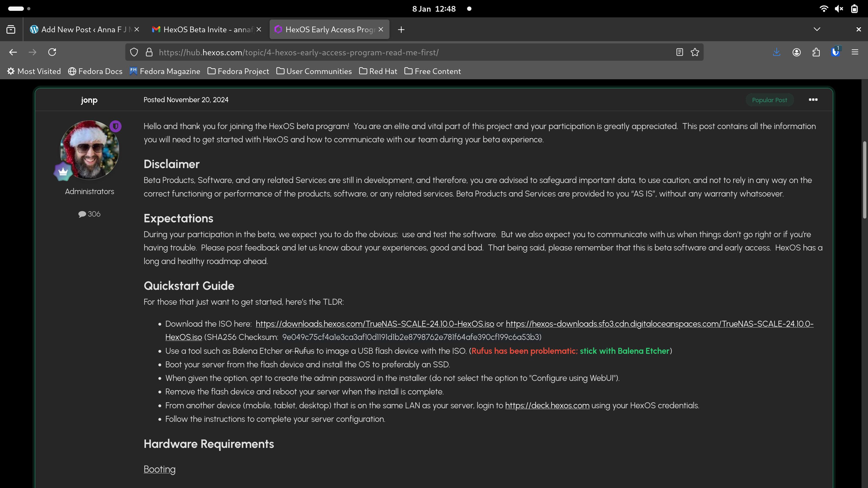This screenshot has height=488, width=868.
Task: Open the Firefox View icon
Action: [11, 30]
